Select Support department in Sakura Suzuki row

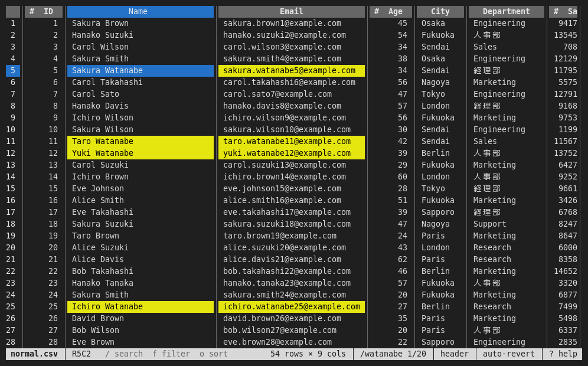[507, 224]
